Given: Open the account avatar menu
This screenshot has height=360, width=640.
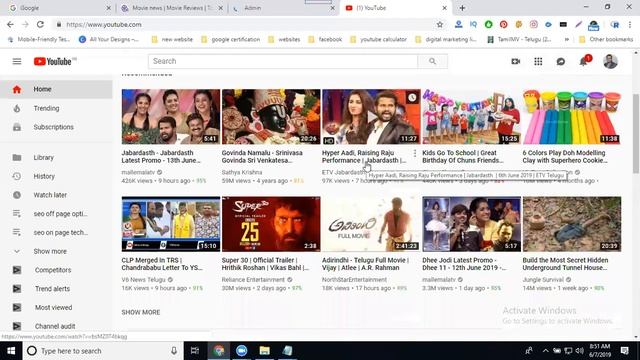Looking at the screenshot, I should [610, 61].
